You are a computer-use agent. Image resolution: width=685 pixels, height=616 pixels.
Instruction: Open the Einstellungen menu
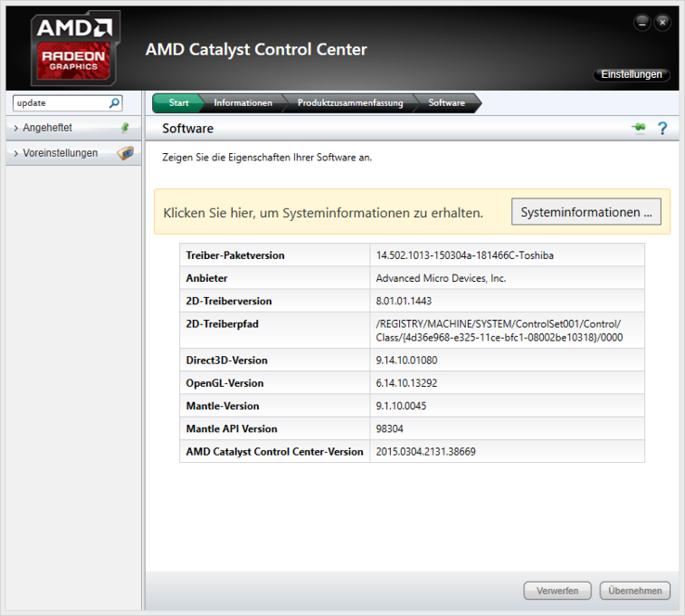click(x=631, y=74)
